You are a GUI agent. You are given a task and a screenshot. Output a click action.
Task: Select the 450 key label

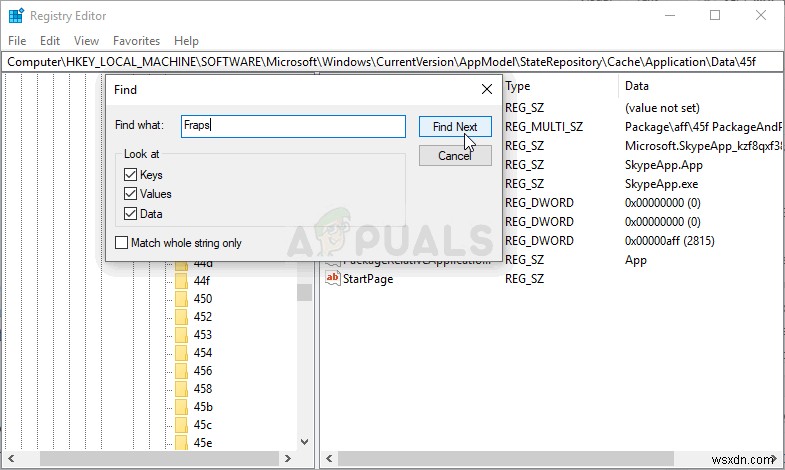pos(203,299)
